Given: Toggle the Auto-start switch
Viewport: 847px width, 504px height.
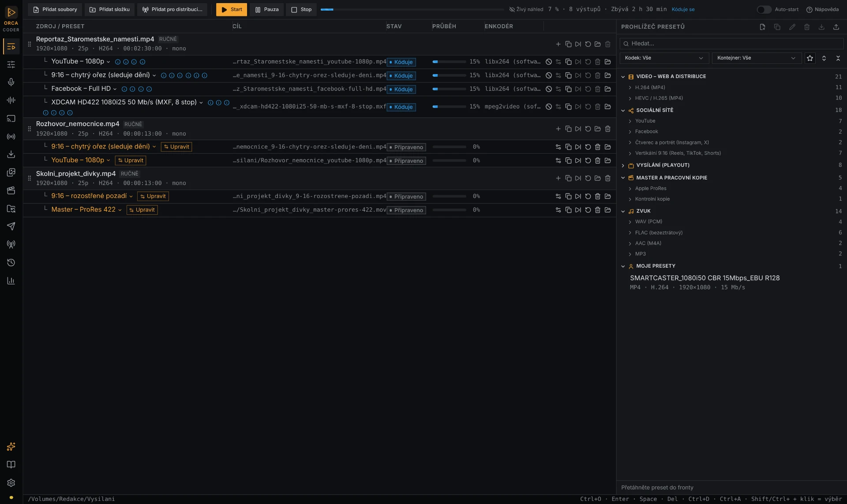Looking at the screenshot, I should click(764, 10).
